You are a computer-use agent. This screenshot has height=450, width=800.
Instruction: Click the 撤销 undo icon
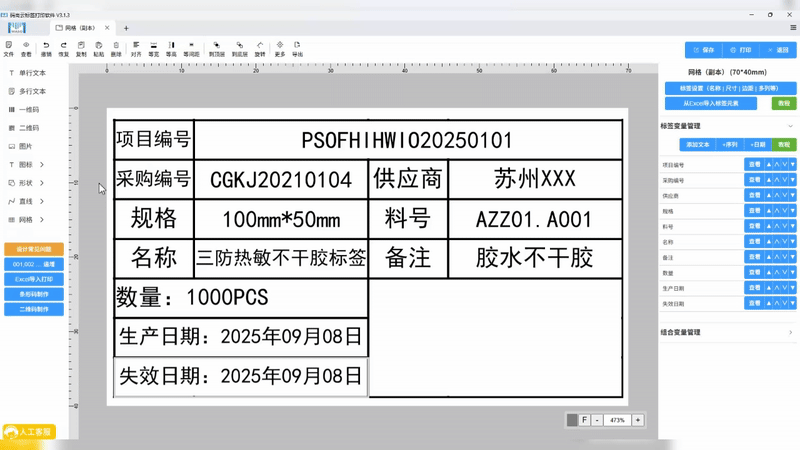click(46, 48)
